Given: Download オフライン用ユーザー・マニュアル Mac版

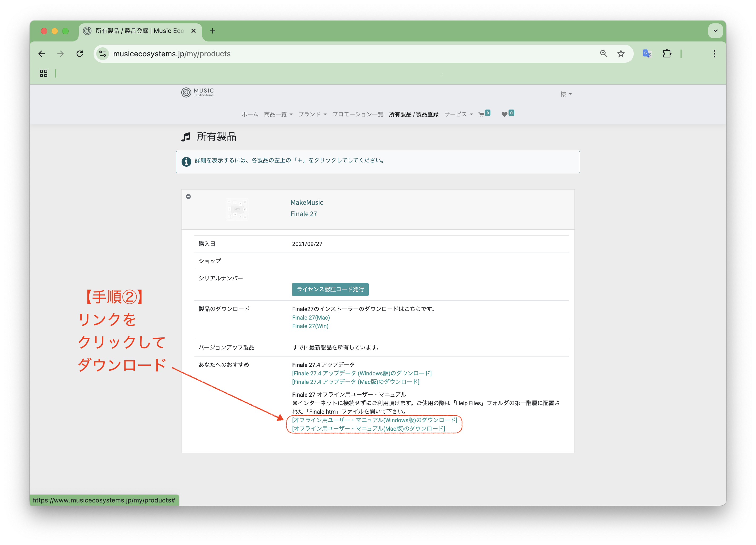Looking at the screenshot, I should coord(368,428).
